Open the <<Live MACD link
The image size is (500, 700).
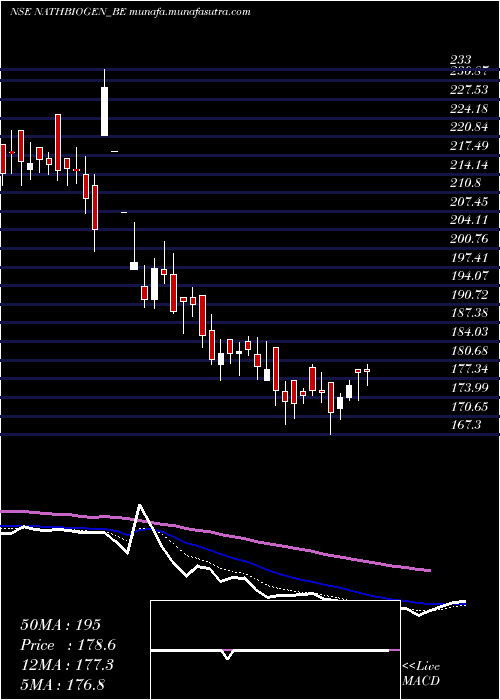point(421,673)
